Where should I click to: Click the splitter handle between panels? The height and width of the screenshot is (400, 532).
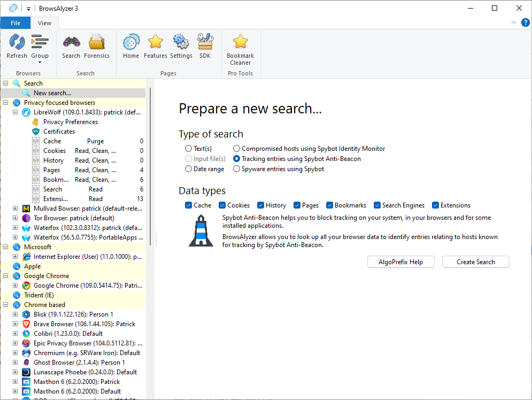click(x=156, y=239)
